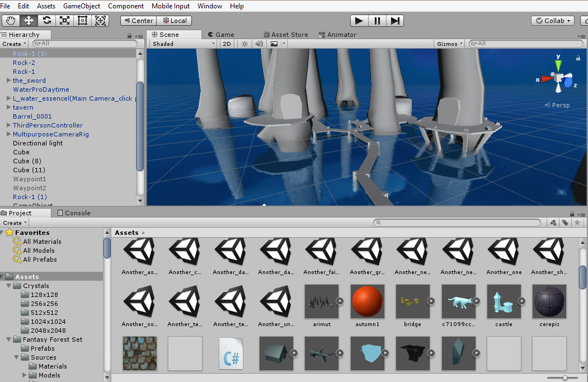Select the Scale tool
The width and height of the screenshot is (588, 382).
pos(64,21)
